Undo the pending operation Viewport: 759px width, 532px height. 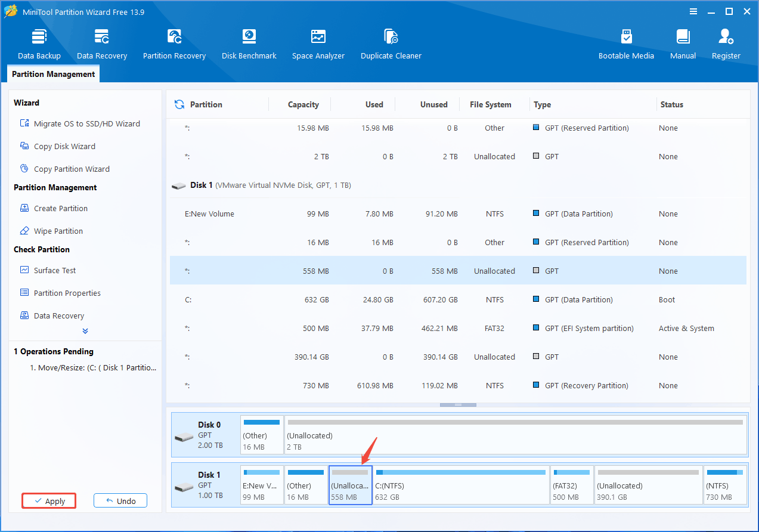120,501
